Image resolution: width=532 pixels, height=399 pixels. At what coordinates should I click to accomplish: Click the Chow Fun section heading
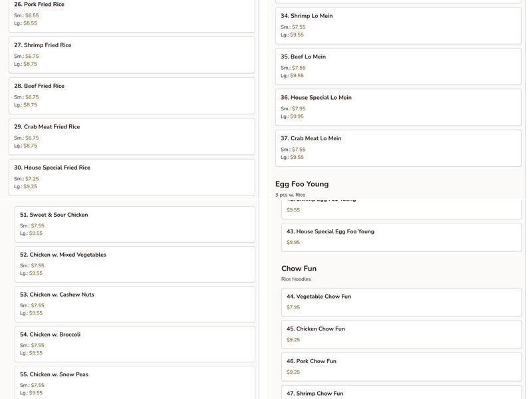(299, 269)
